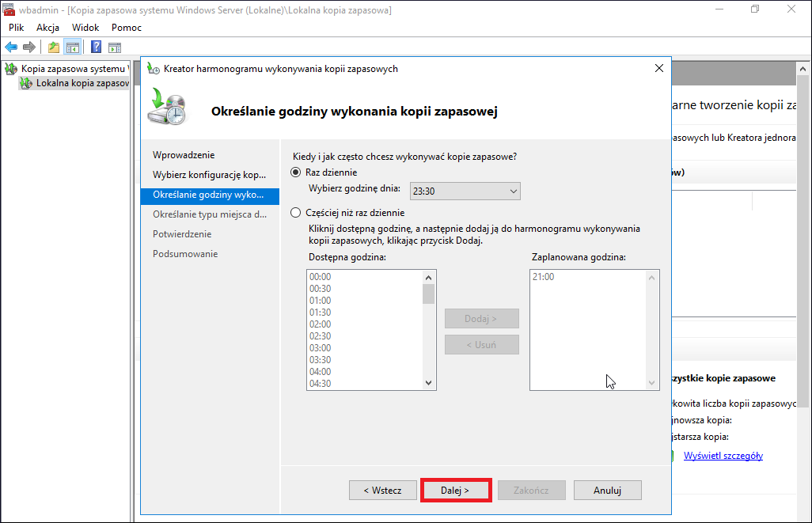This screenshot has height=523, width=812.
Task: Click the scheduled times scroll down arrow
Action: (x=651, y=383)
